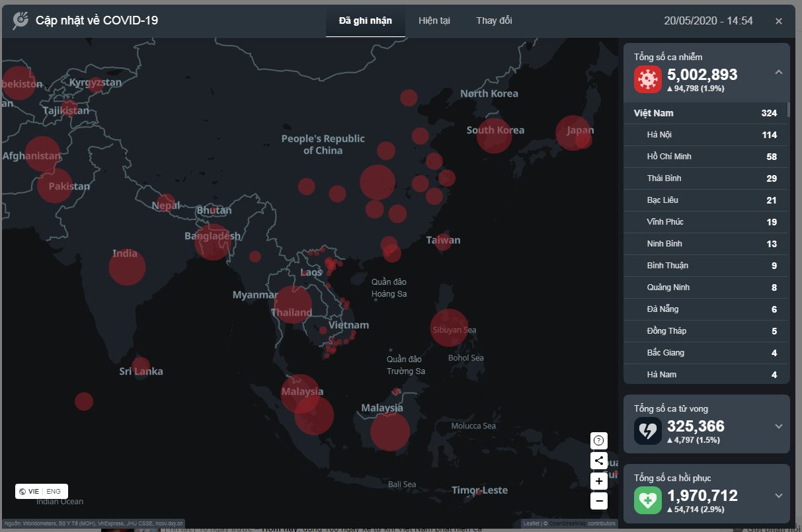Screen dimensions: 802x532
Task: Select the Hà Nội row
Action: 705,135
